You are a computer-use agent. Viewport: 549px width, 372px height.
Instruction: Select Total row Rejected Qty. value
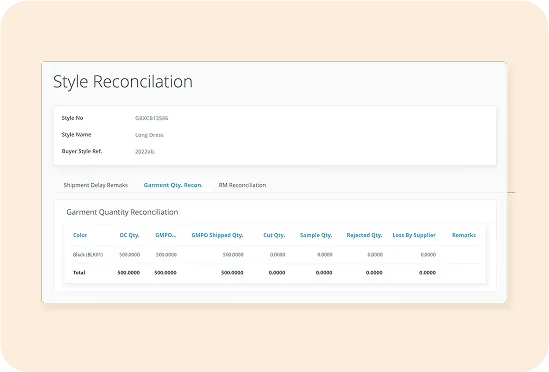point(374,273)
